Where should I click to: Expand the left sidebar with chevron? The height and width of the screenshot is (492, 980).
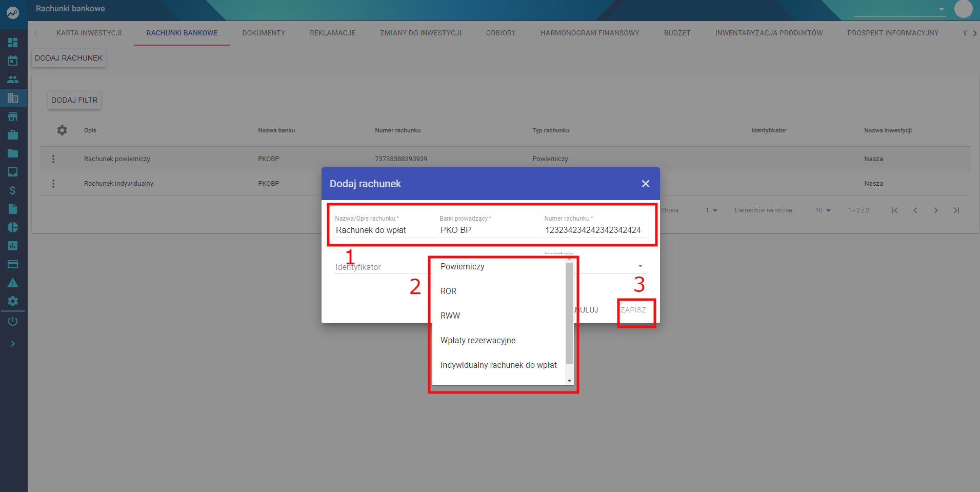13,344
